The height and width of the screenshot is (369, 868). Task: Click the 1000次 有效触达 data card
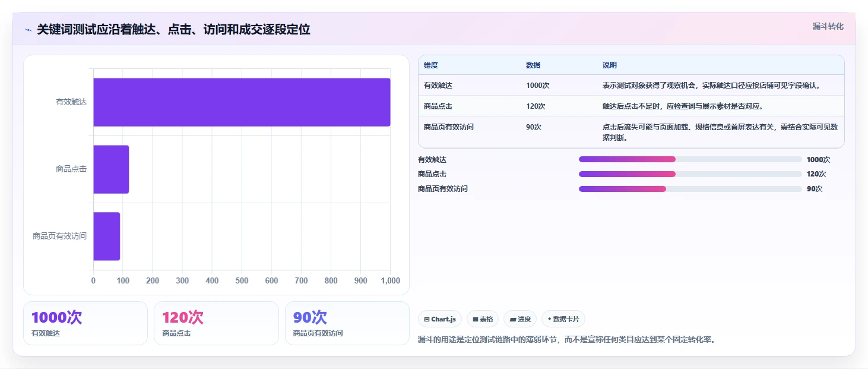(x=85, y=323)
